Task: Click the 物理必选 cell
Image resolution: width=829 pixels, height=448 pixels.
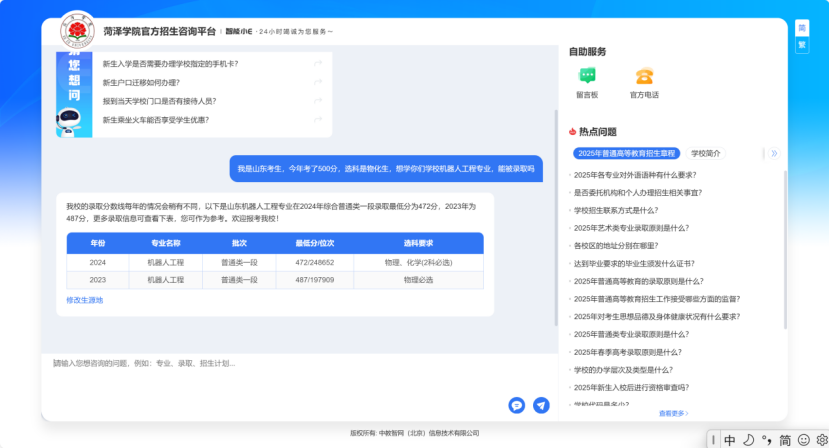Action: [x=418, y=280]
